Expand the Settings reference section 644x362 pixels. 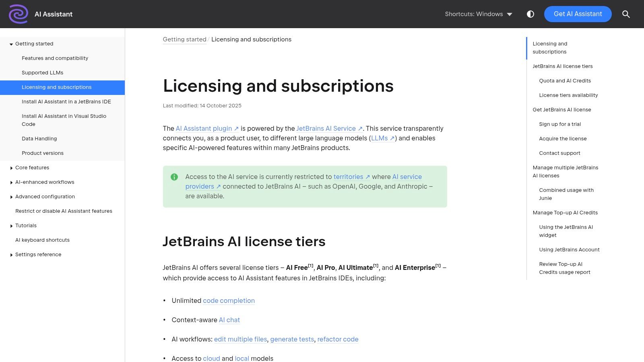pyautogui.click(x=11, y=255)
